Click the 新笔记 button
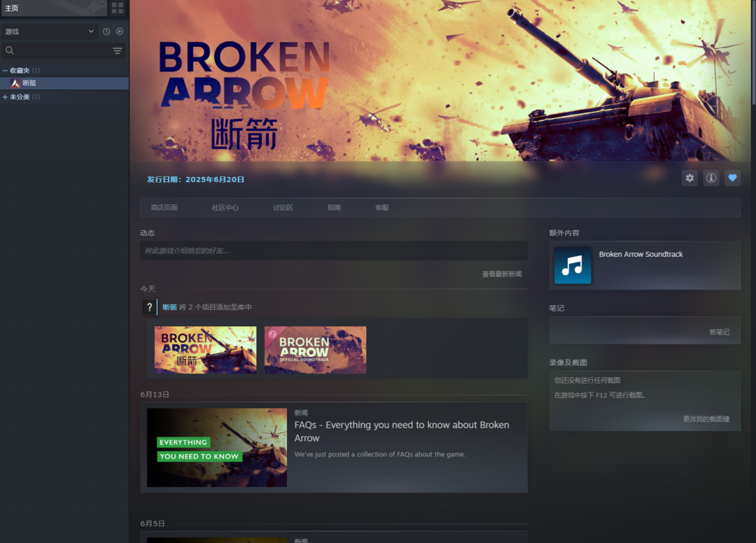756x543 pixels. pyautogui.click(x=719, y=332)
